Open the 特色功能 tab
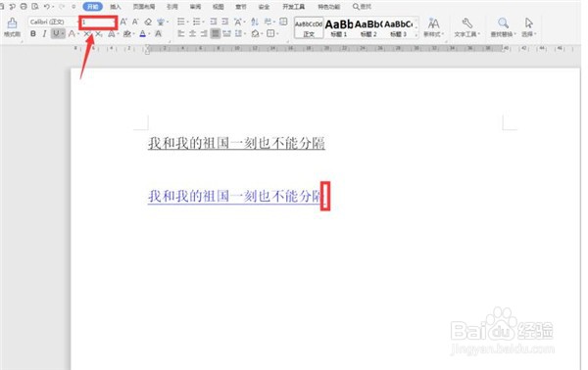This screenshot has height=370, width=588. 329,7
